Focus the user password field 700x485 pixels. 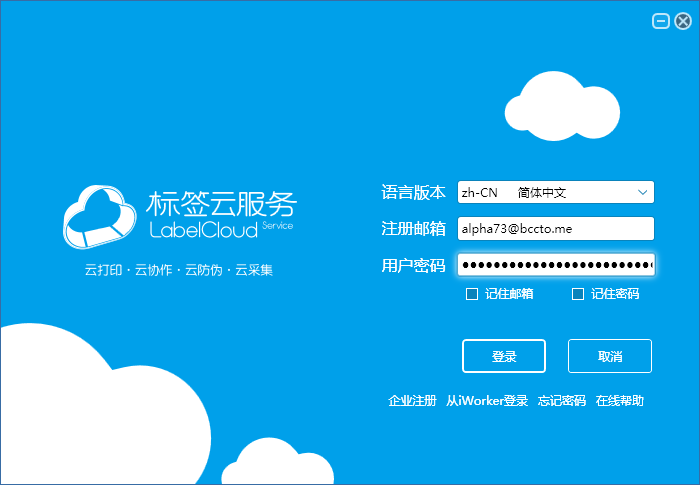555,265
